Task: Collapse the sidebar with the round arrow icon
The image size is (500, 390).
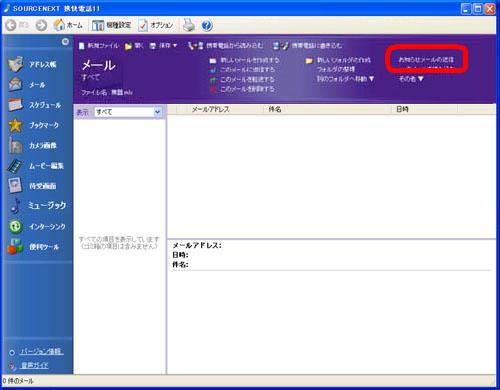Action: (x=65, y=42)
